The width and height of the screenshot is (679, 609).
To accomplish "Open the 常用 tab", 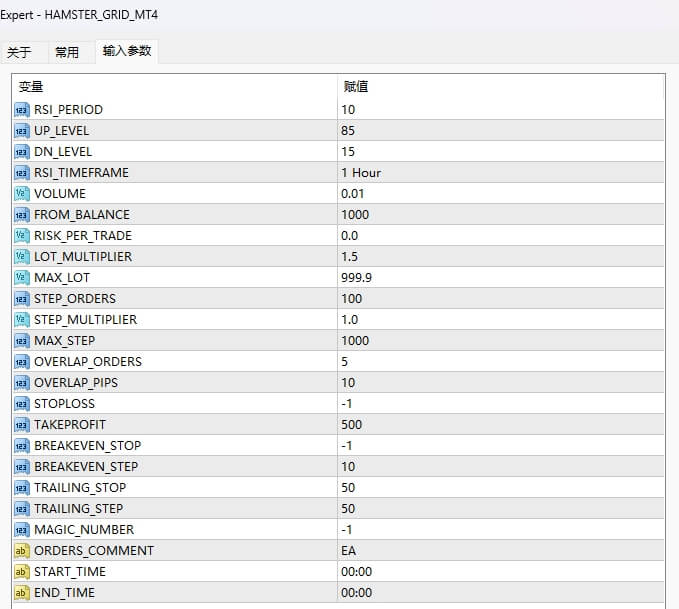I will pyautogui.click(x=67, y=52).
